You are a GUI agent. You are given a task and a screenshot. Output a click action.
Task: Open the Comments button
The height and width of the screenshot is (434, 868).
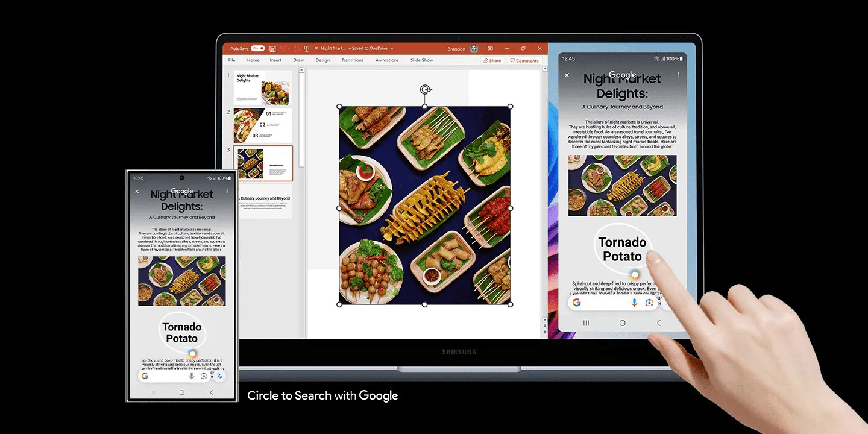click(524, 61)
